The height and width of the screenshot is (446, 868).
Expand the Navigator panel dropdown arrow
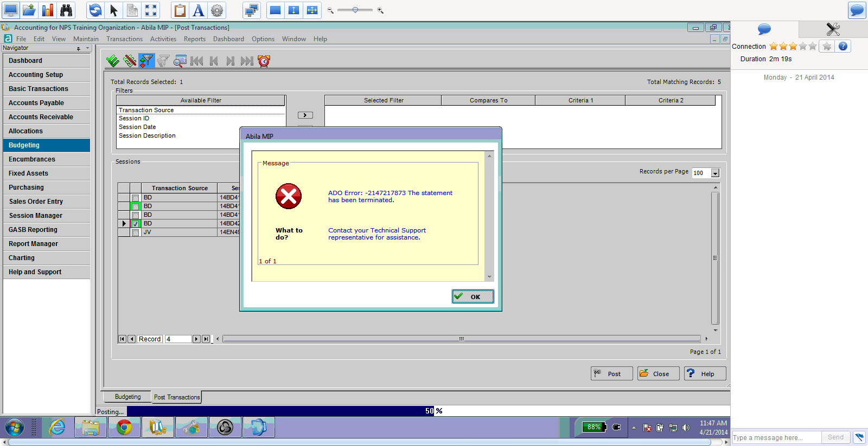(x=87, y=48)
